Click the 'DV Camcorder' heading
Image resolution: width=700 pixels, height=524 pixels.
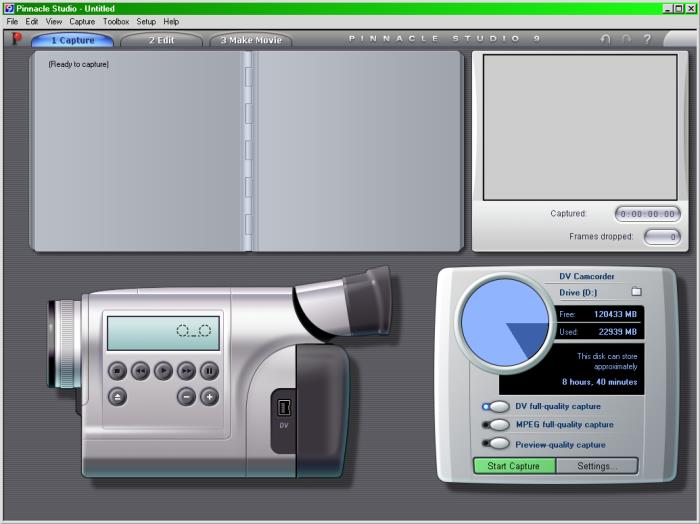coord(587,276)
